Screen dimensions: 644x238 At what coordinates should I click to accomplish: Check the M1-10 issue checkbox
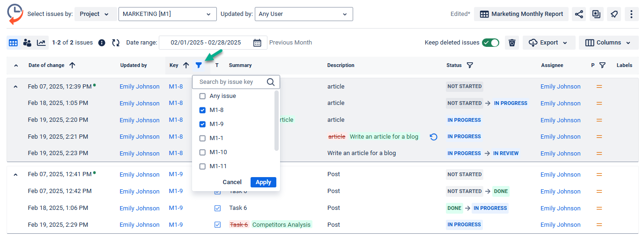202,152
